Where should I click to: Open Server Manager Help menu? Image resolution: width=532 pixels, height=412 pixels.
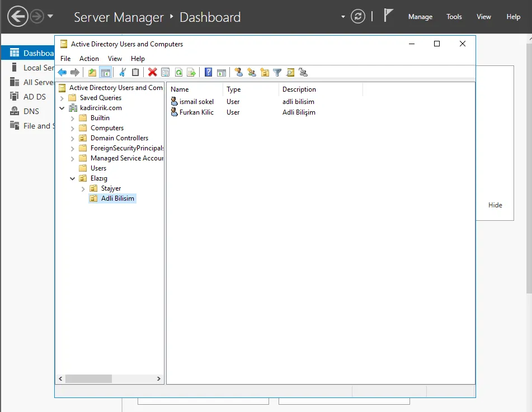[514, 17]
